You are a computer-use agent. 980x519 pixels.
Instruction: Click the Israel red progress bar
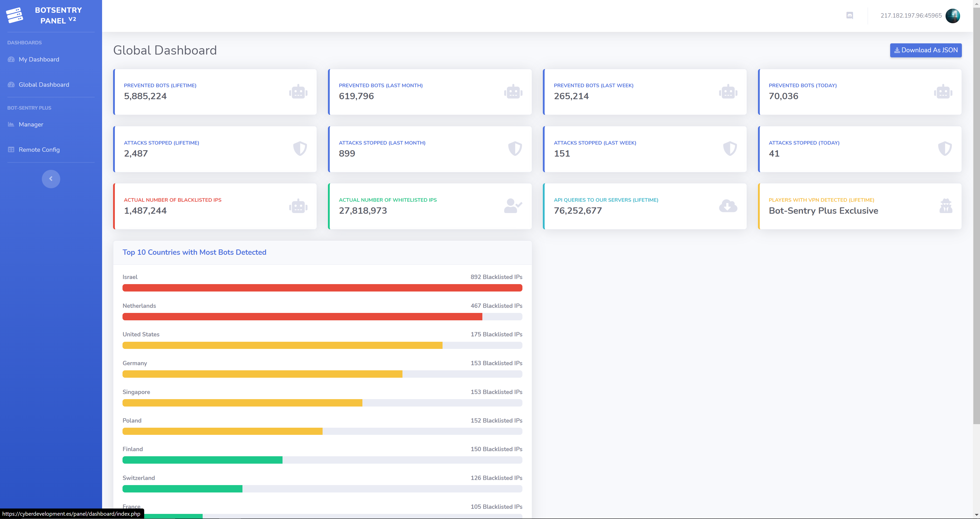point(322,288)
